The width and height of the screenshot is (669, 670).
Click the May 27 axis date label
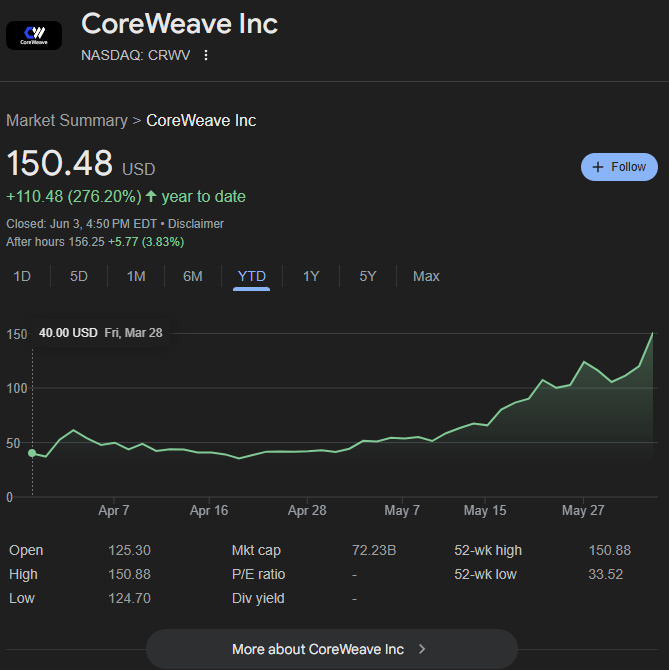coord(583,510)
